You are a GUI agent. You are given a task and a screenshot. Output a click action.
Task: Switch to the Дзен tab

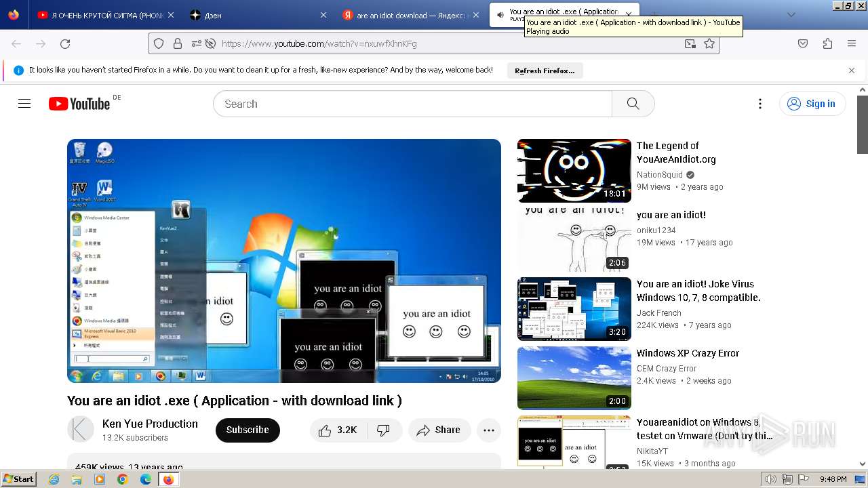[x=258, y=15]
